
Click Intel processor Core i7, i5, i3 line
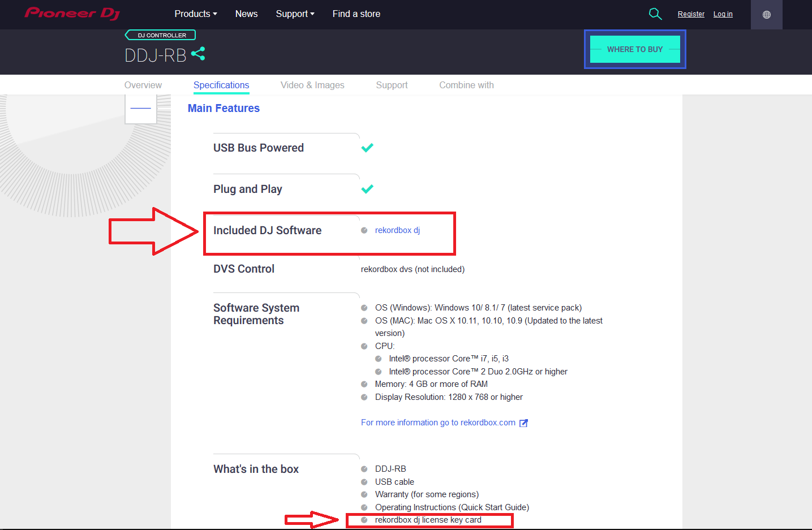449,359
